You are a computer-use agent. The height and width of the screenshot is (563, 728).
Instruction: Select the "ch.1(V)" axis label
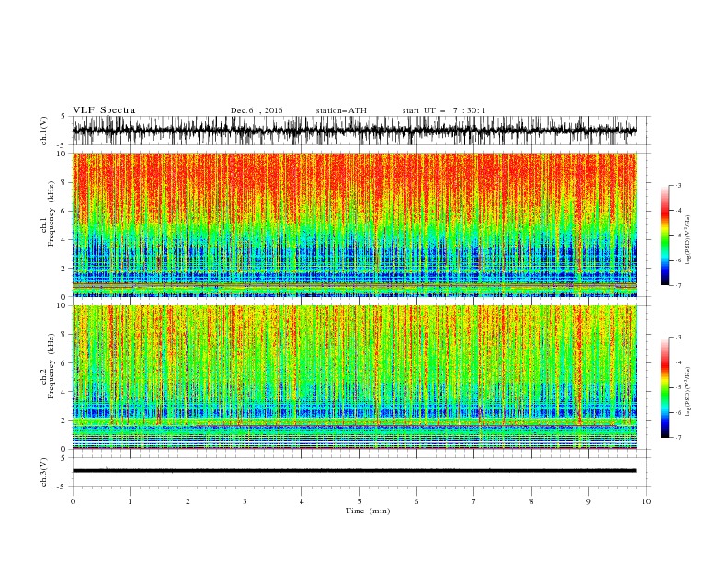pos(44,131)
